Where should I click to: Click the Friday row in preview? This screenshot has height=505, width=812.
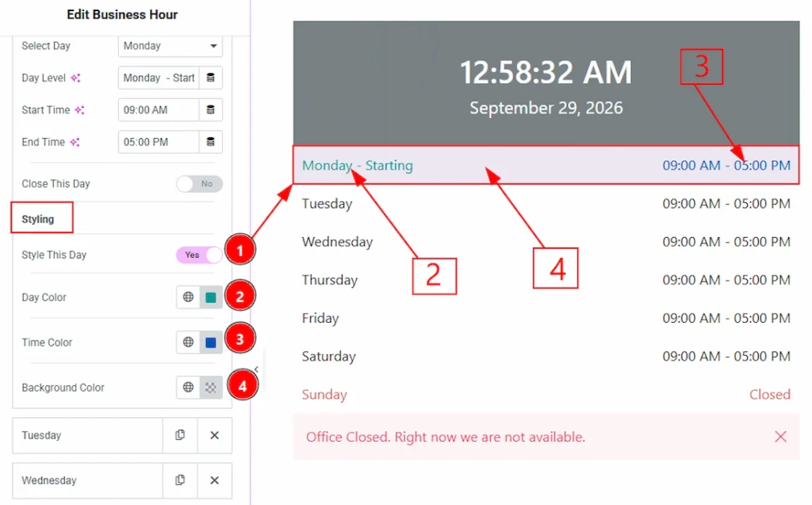tap(546, 318)
